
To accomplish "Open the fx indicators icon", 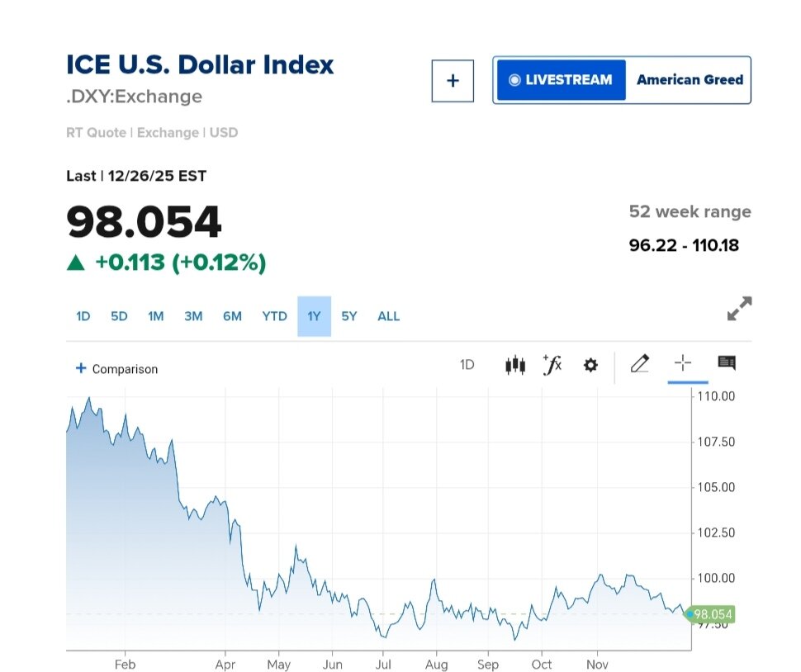I will 552,364.
